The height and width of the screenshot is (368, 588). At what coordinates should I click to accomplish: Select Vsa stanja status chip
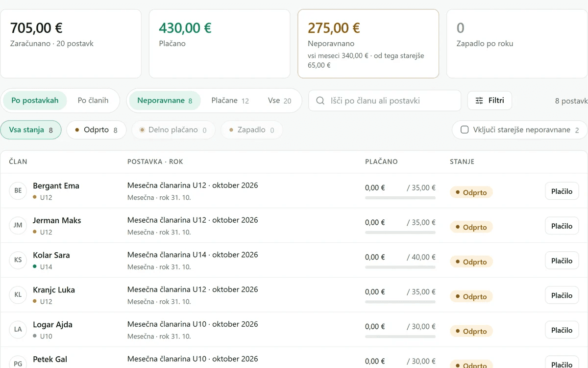(31, 130)
